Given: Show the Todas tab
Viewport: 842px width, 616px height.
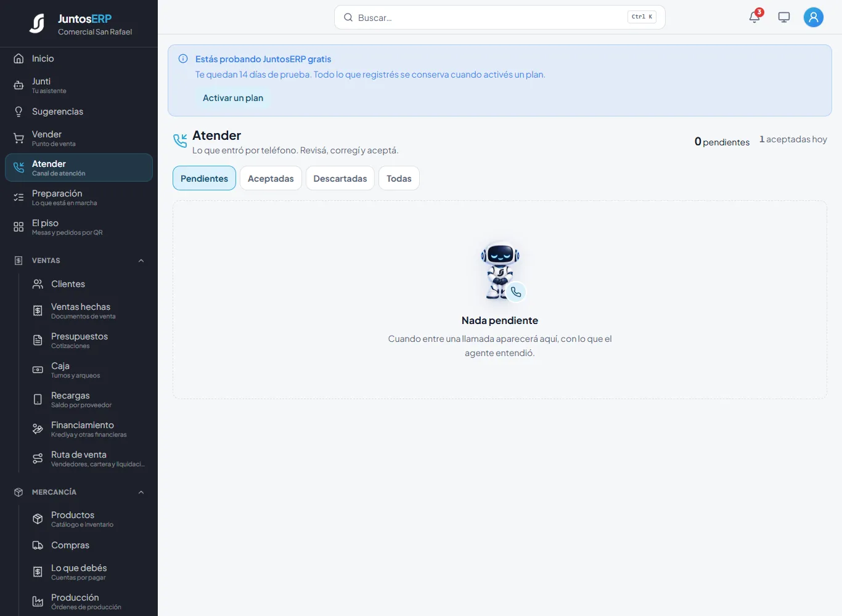Looking at the screenshot, I should (399, 178).
